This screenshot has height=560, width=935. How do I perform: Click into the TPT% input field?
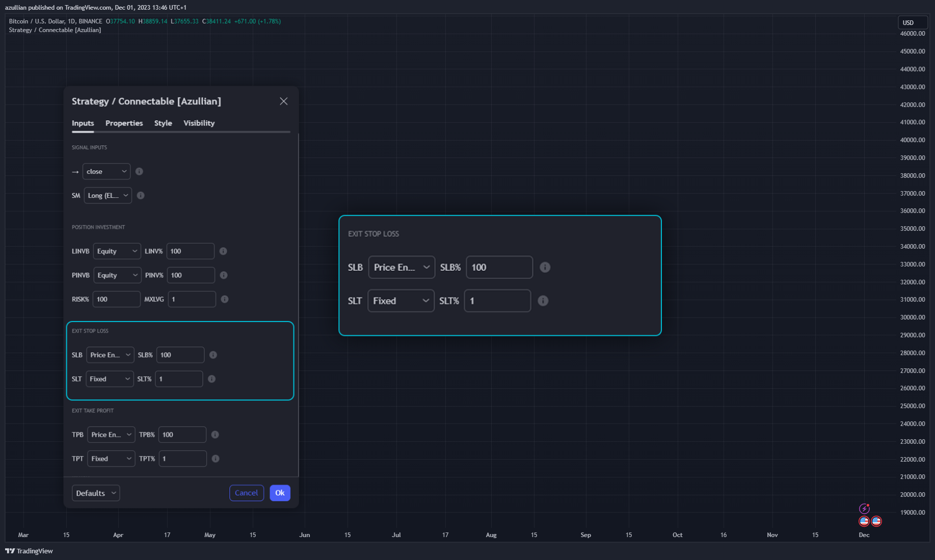(183, 459)
